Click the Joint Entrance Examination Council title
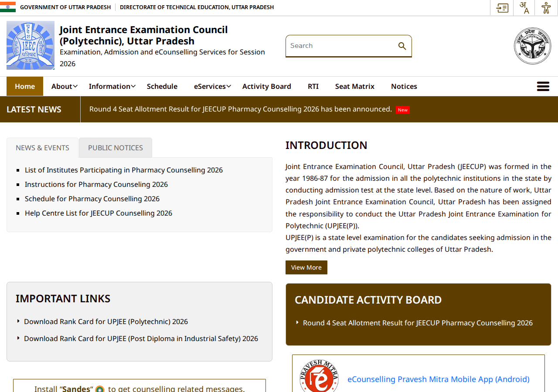This screenshot has width=558, height=392. pyautogui.click(x=143, y=35)
